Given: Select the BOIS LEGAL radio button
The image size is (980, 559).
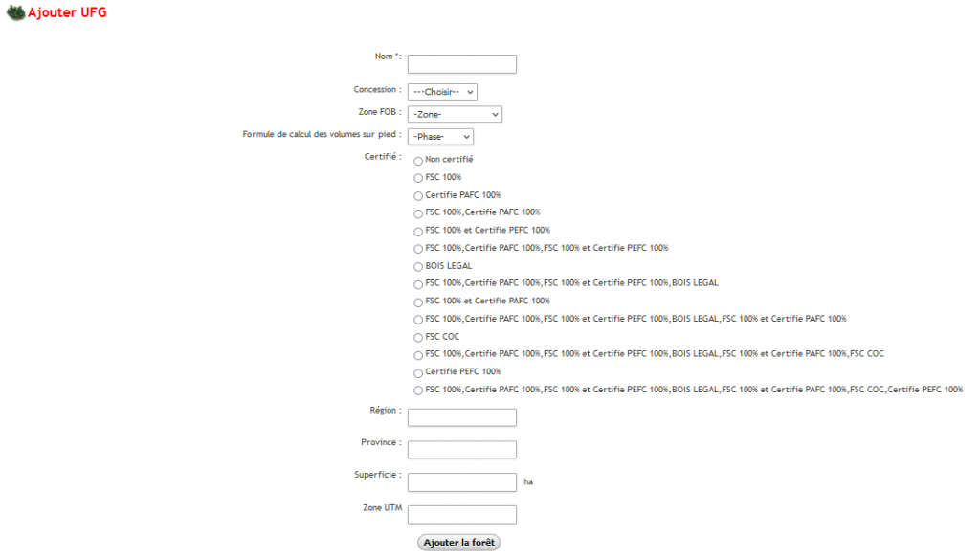Looking at the screenshot, I should 417,266.
